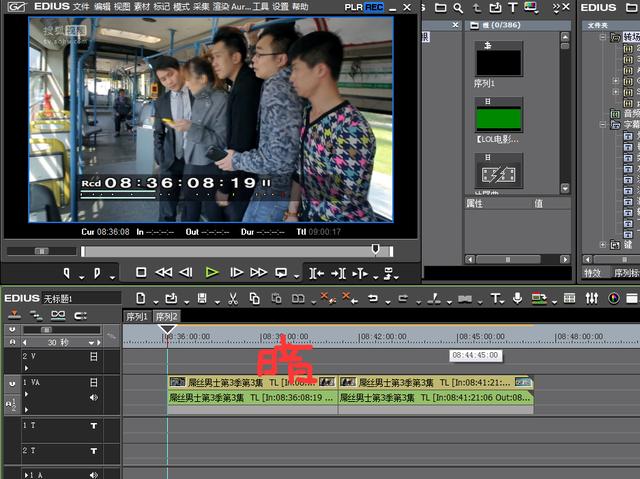Screen dimensions: 640x479
Task: Click the default transition icon
Action: pos(465,299)
